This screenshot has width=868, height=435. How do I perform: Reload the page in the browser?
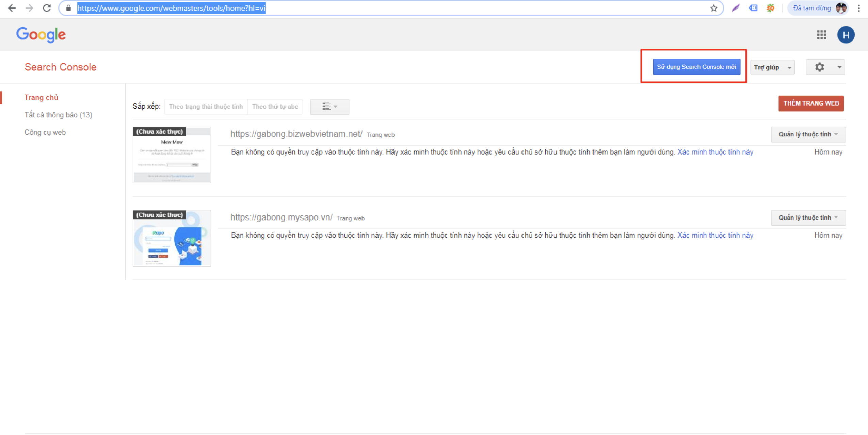click(x=47, y=8)
